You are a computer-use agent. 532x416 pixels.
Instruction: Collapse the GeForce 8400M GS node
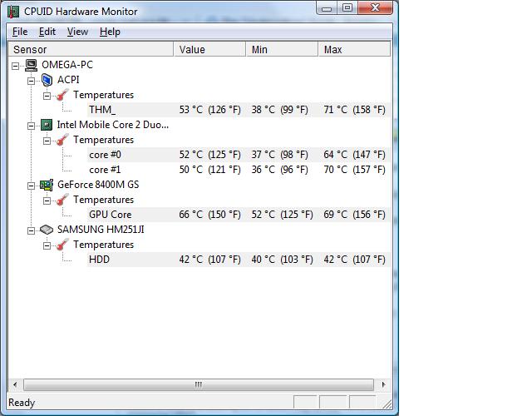point(32,186)
